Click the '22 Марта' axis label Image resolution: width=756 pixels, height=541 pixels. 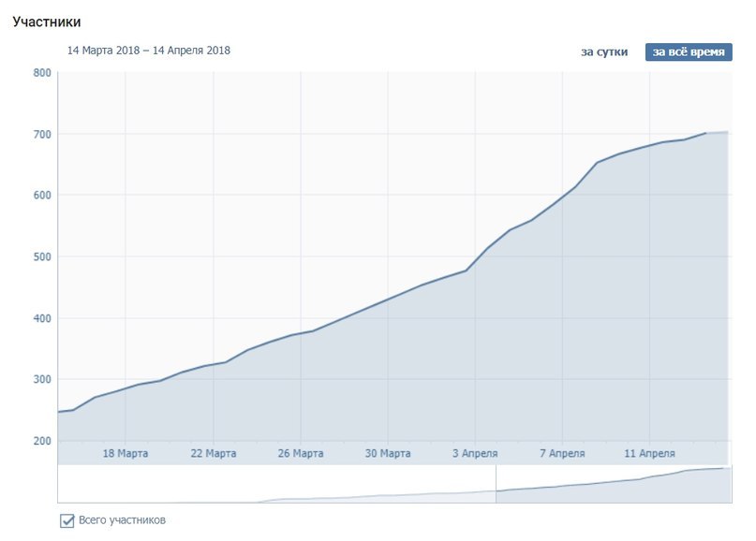click(x=213, y=453)
